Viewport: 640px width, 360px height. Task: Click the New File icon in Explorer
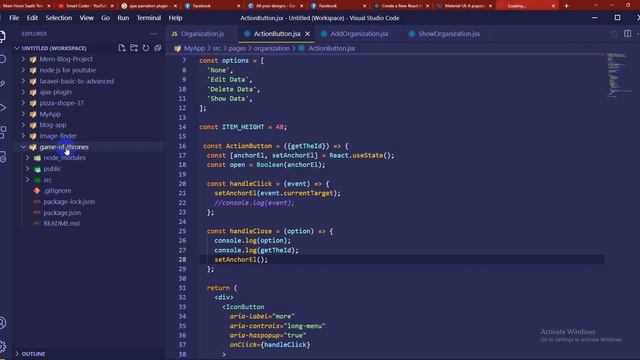pos(122,48)
